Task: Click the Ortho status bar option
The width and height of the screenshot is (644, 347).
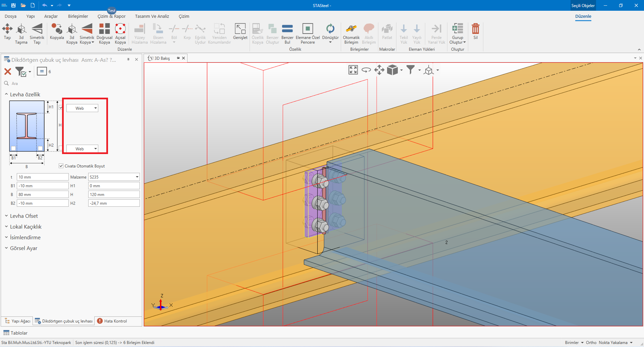Action: pyautogui.click(x=591, y=342)
